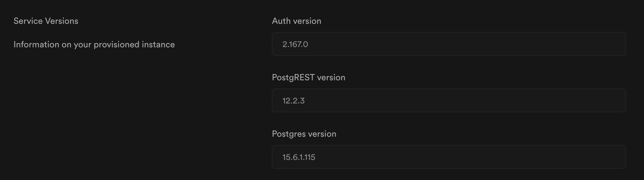Click "Information on your provisioned instance" text
644x180 pixels.
pyautogui.click(x=94, y=45)
